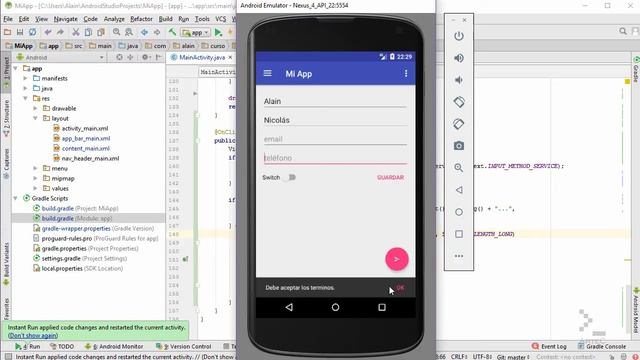Click the teléfono input field
This screenshot has width=640, height=360.
pos(335,158)
